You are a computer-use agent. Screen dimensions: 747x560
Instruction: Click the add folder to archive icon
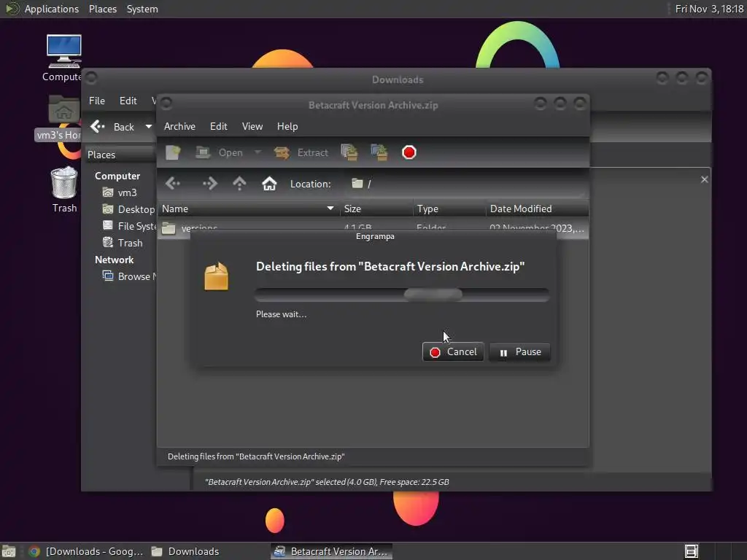point(379,152)
